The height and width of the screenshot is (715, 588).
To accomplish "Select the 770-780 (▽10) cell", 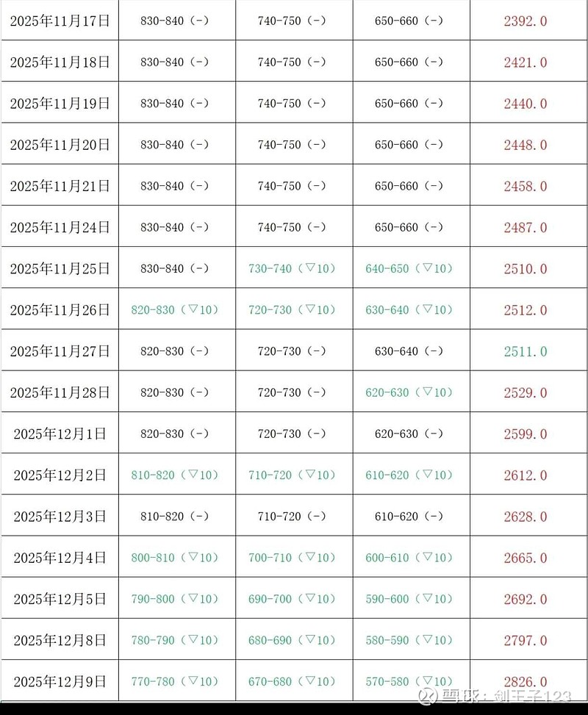I will (x=175, y=681).
